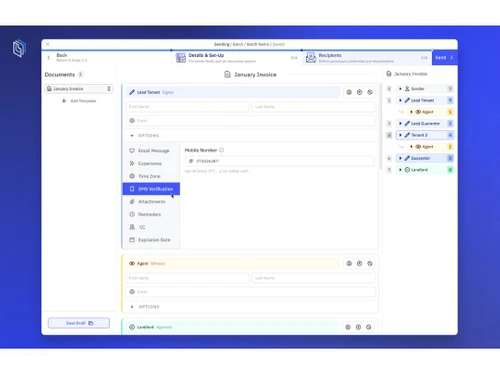Click the Lead Tenant Email field
This screenshot has width=500, height=375.
[251, 121]
